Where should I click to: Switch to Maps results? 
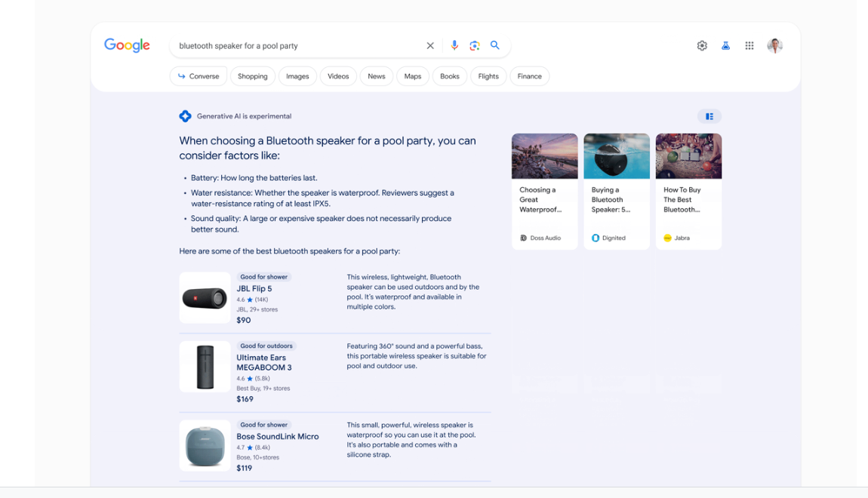[412, 76]
